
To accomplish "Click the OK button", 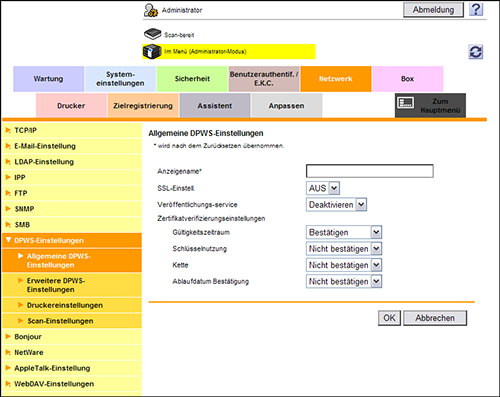I will (x=389, y=318).
